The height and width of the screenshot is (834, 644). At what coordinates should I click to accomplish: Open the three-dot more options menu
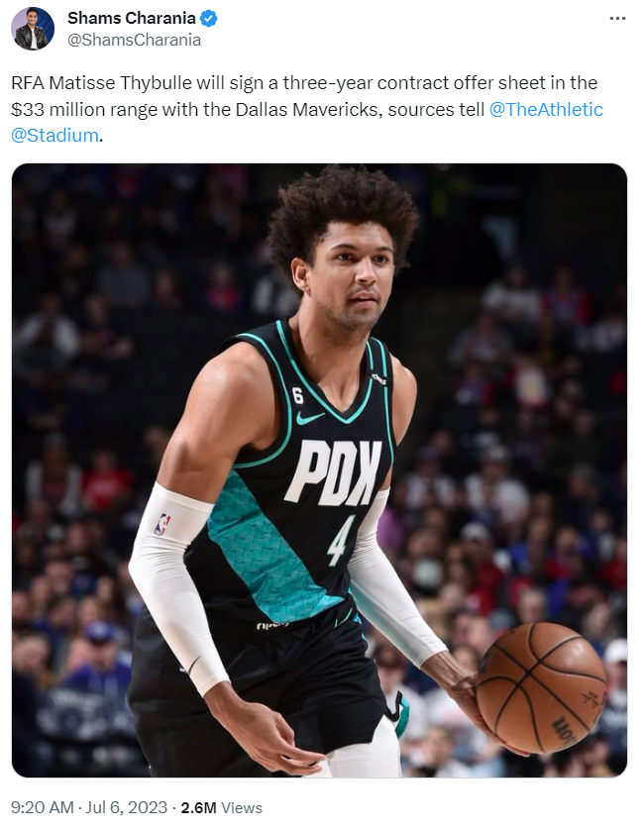617,19
